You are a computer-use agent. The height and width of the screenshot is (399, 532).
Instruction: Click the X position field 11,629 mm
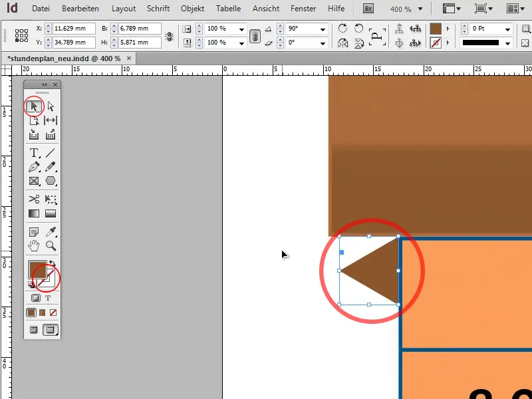point(74,29)
